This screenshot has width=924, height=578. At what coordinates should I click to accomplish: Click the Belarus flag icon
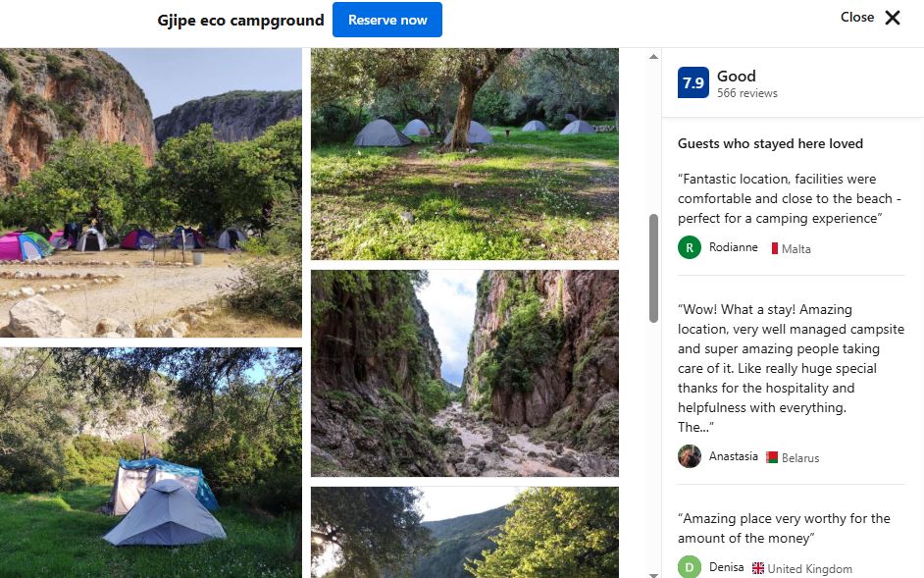click(772, 457)
